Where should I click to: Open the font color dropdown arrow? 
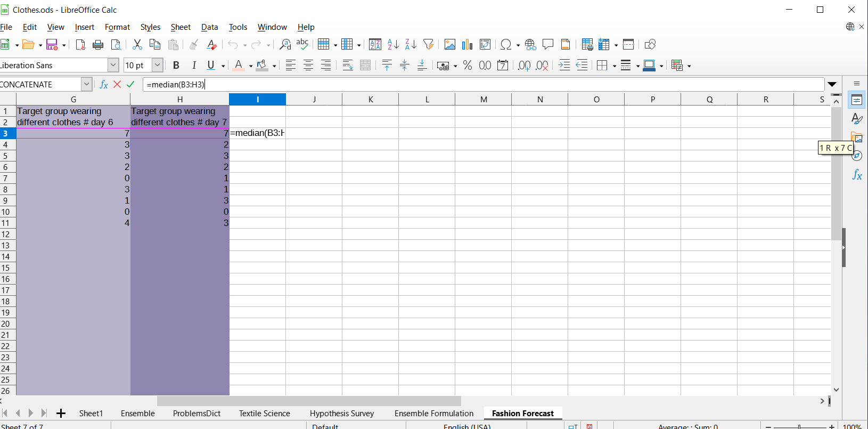tap(250, 66)
